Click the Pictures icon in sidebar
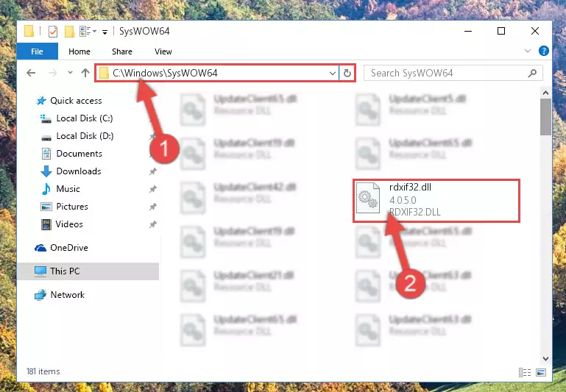This screenshot has height=392, width=566. click(46, 207)
